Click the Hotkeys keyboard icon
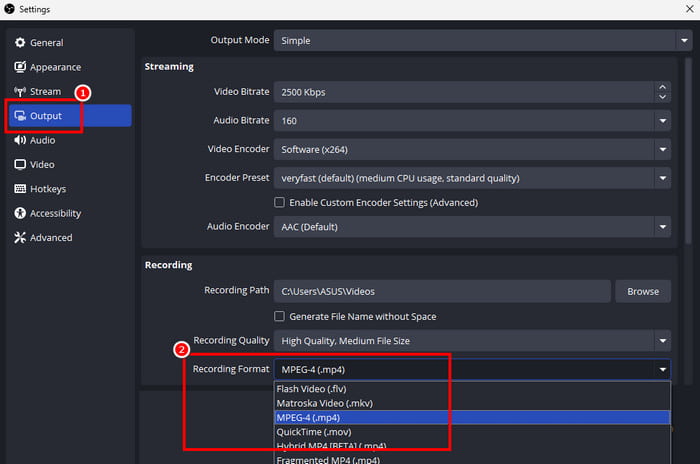This screenshot has height=464, width=700. coord(20,189)
